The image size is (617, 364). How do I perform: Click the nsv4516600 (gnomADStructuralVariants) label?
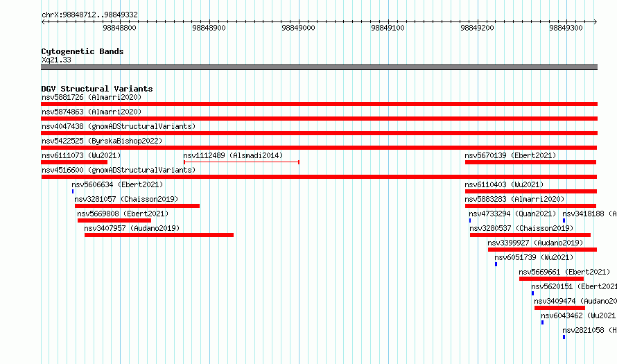click(x=119, y=170)
